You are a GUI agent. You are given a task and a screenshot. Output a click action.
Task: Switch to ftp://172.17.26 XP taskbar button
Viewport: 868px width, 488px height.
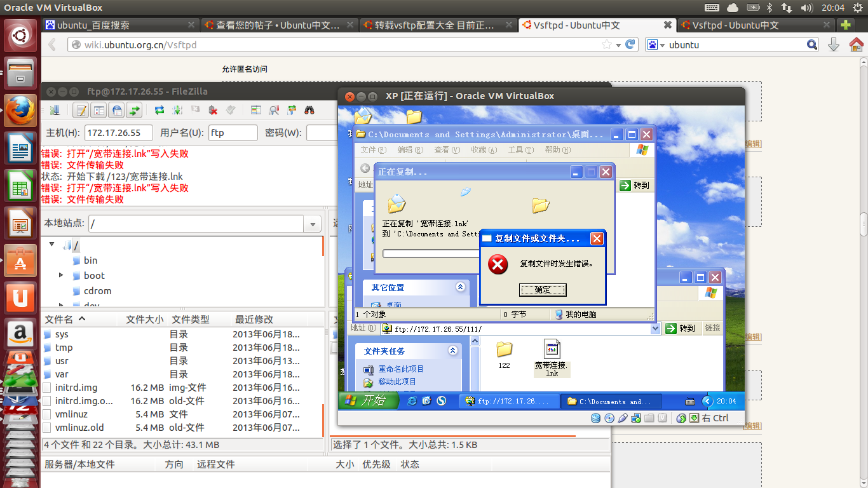[510, 402]
